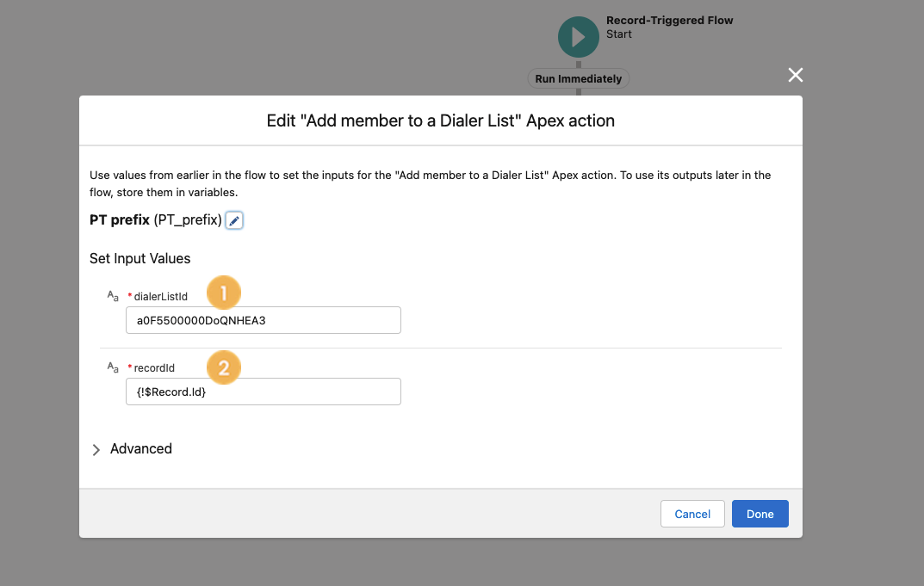
Task: Click the dialog title 'Edit Add member to a Dialer List'
Action: [x=440, y=120]
